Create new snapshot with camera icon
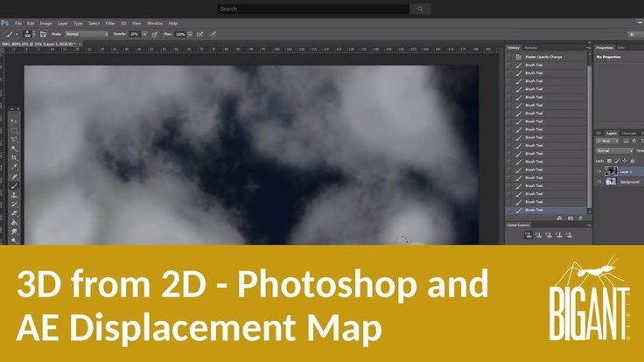 [x=570, y=219]
